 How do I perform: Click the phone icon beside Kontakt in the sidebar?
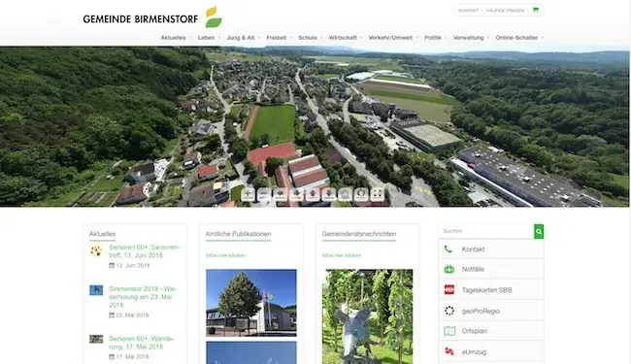pyautogui.click(x=448, y=248)
